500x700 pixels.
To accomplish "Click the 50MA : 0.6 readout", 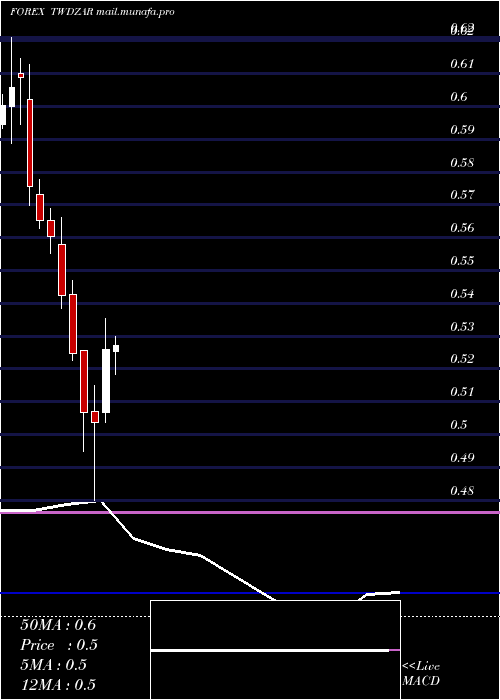I will (x=58, y=625).
